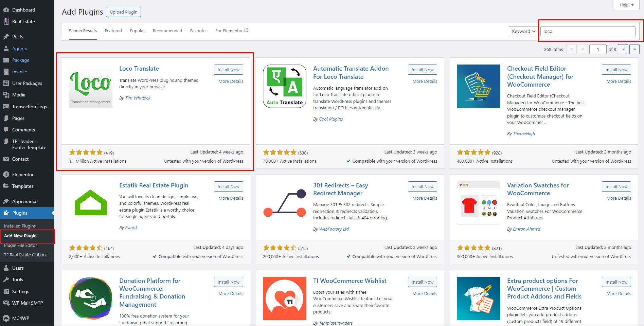The image size is (644, 326).
Task: Click the Estatik green house logo
Action: (x=91, y=203)
